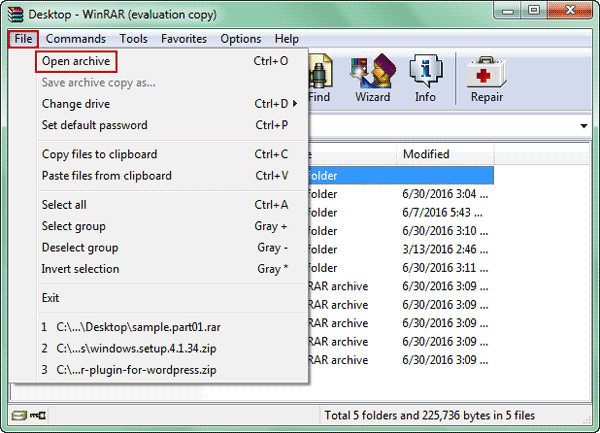This screenshot has height=433, width=600.
Task: Launch the Wizard toolbar icon
Action: click(x=373, y=78)
